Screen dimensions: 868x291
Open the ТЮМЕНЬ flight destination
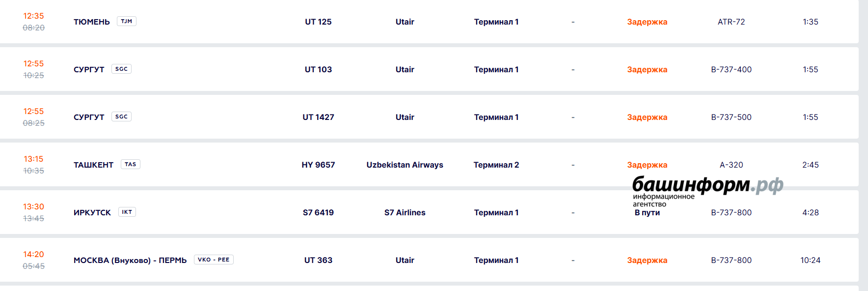92,22
